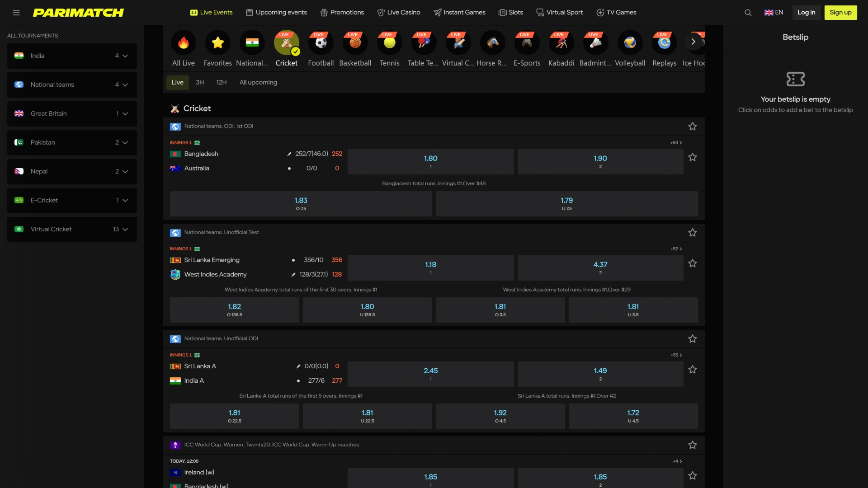The height and width of the screenshot is (488, 868).
Task: Open Virtual Sport in top navigation
Action: (560, 13)
